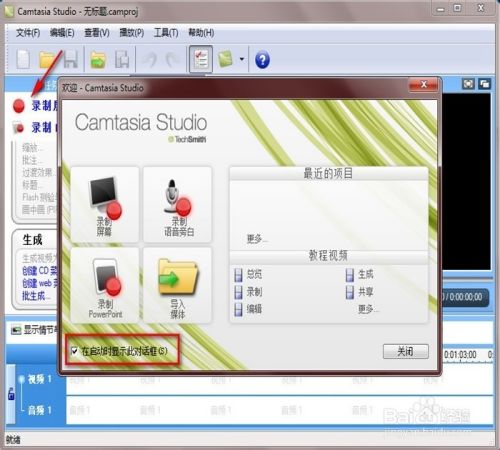Click 录制屏幕 tile in welcome dialog
The image size is (500, 450).
[105, 204]
